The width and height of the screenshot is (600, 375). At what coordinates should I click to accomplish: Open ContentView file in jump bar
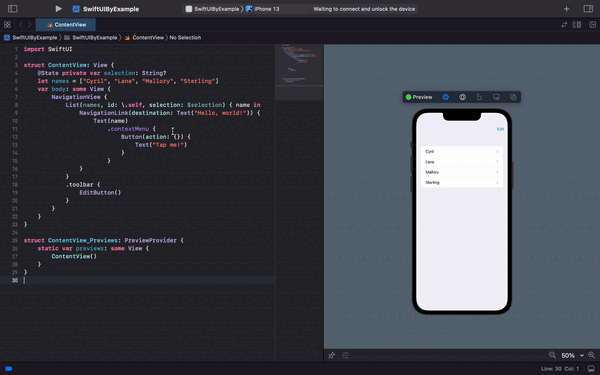[144, 38]
